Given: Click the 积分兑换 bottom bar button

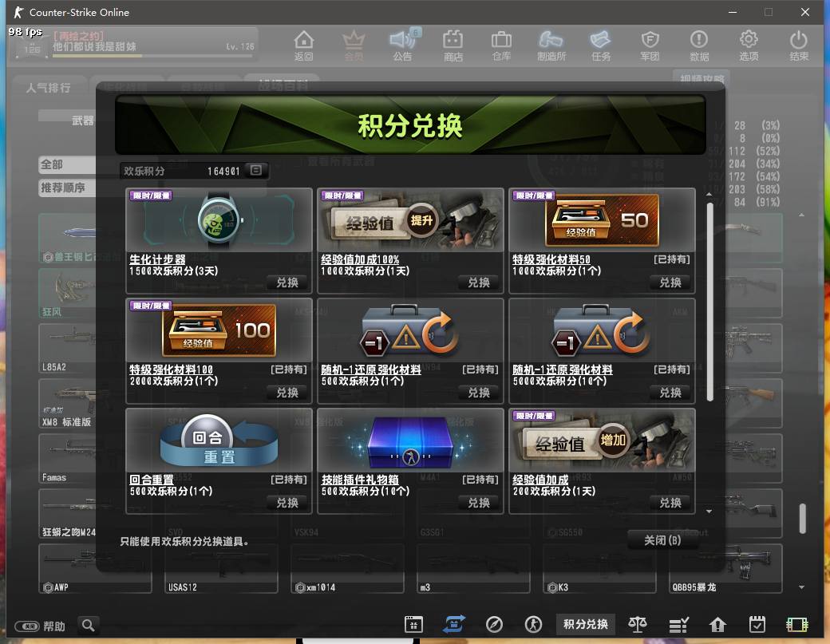Looking at the screenshot, I should (586, 624).
